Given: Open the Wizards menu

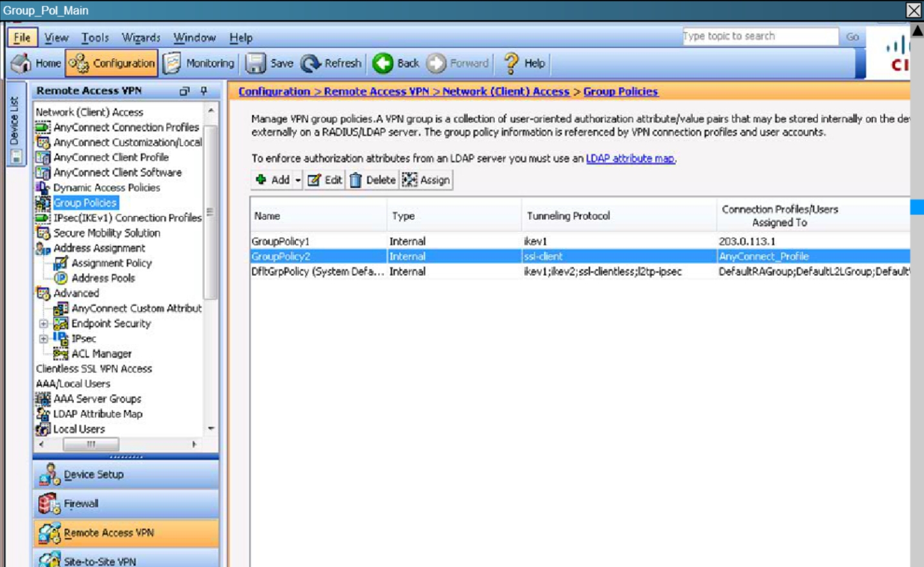Looking at the screenshot, I should [141, 37].
